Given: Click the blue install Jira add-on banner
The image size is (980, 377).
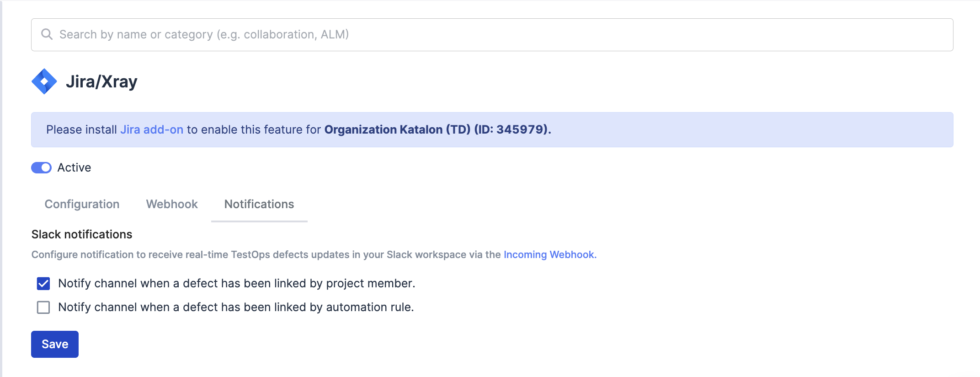Looking at the screenshot, I should click(x=731, y=130).
